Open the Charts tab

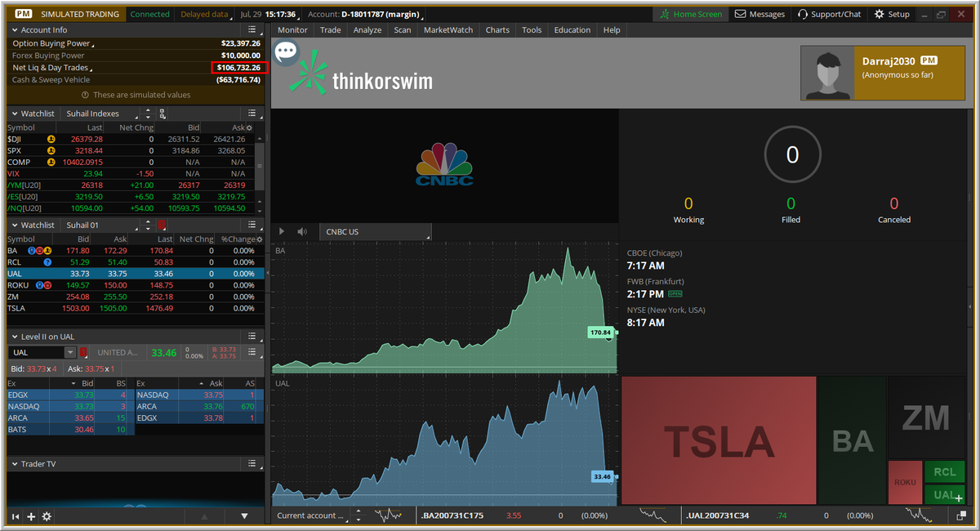pyautogui.click(x=497, y=30)
